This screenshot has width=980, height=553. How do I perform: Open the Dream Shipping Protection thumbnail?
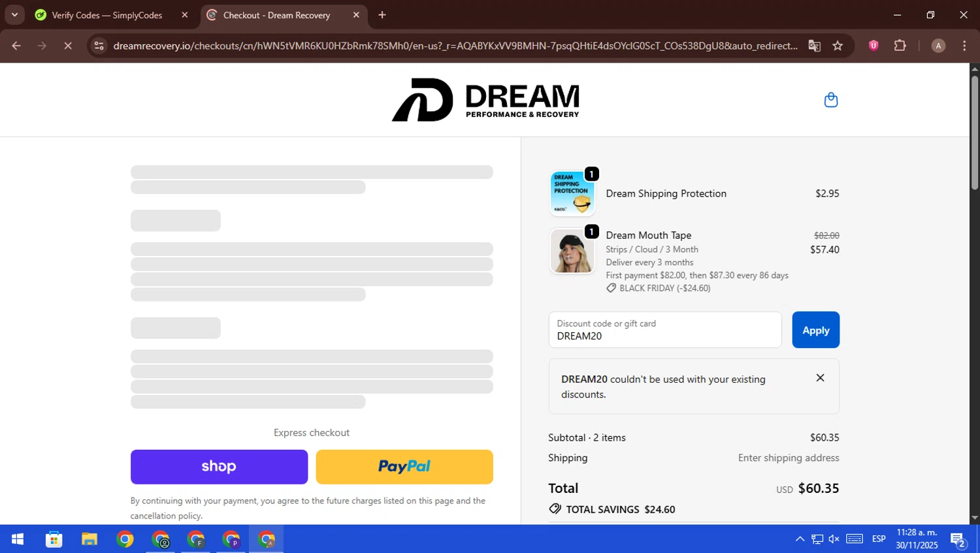click(572, 193)
